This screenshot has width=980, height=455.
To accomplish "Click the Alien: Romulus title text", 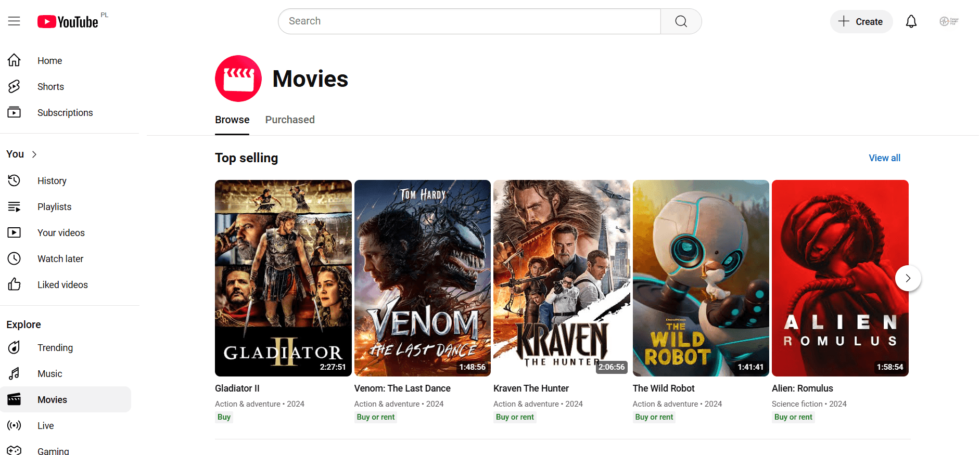I will pyautogui.click(x=803, y=388).
